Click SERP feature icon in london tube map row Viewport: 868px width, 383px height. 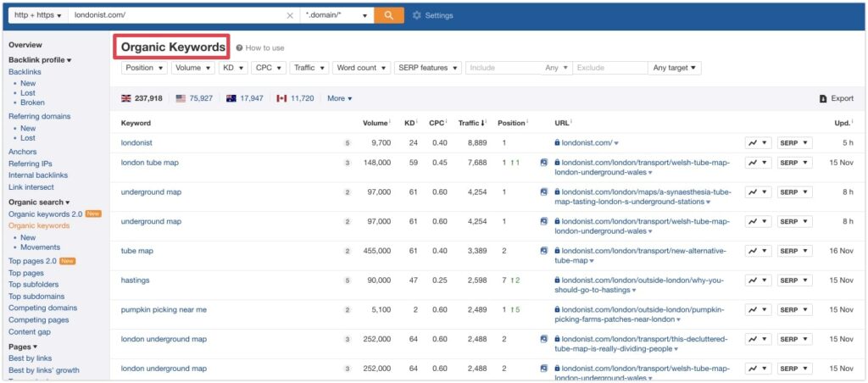[x=544, y=163]
